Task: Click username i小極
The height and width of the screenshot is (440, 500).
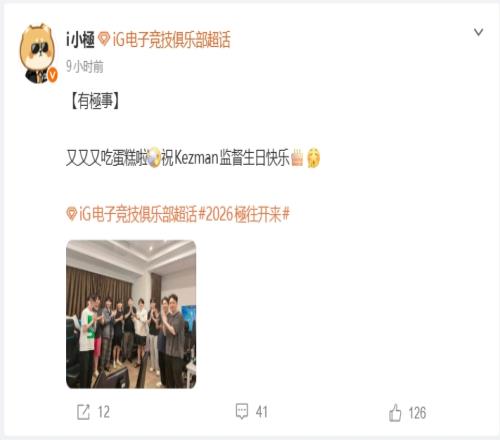Action: [x=80, y=40]
